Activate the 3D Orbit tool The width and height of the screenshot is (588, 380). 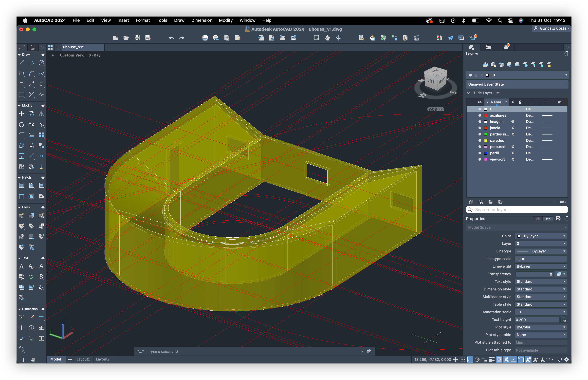339,38
